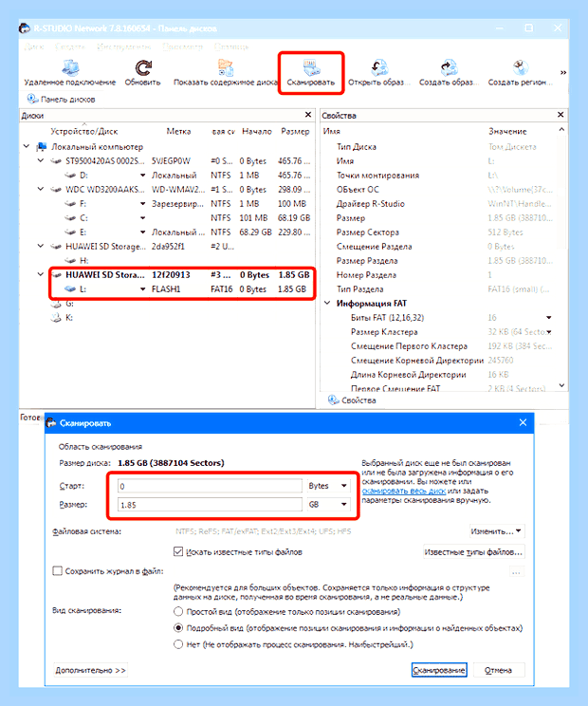Viewport: 588px width, 706px height.
Task: Select the E: volume icon
Action: pos(70,232)
